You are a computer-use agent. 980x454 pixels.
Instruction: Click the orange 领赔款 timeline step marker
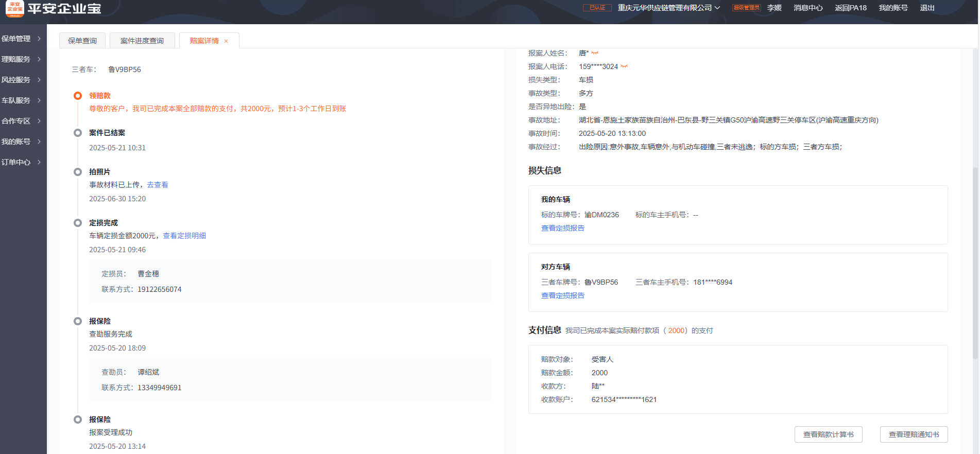tap(78, 96)
